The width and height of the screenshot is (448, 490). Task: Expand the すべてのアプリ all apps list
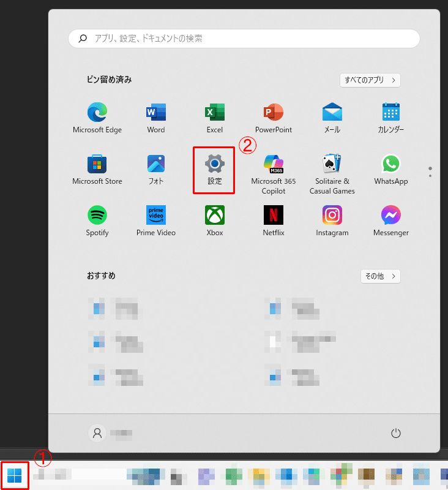coord(370,80)
